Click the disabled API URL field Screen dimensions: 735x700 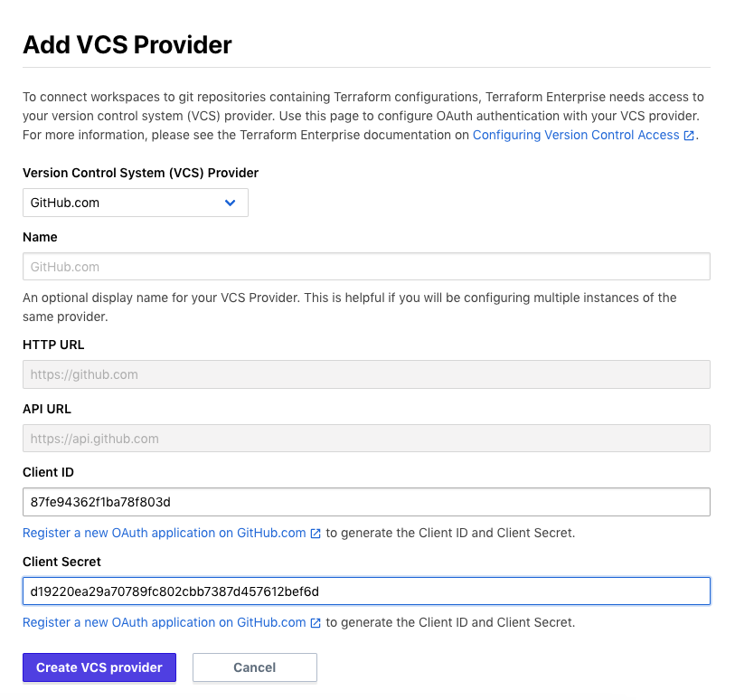[x=366, y=439]
